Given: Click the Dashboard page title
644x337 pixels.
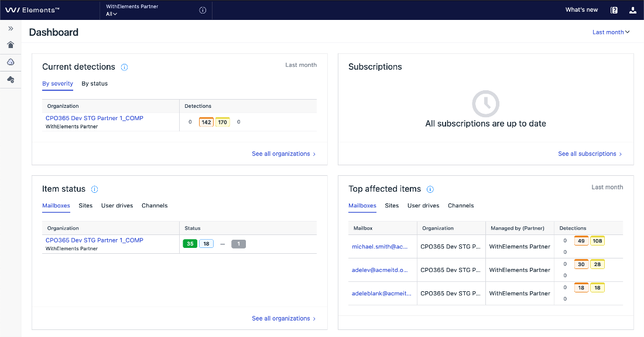Looking at the screenshot, I should pos(54,32).
